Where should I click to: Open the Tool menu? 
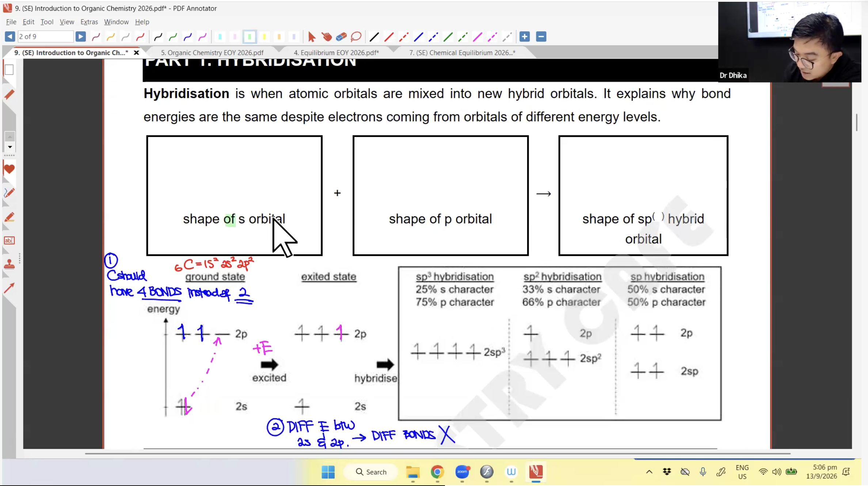[x=47, y=22]
